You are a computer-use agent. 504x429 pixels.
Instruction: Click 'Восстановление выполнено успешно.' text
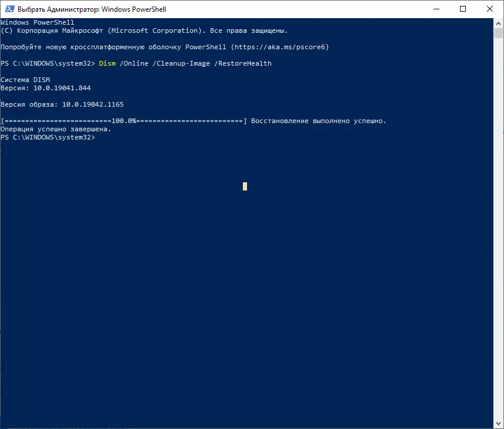tap(319, 121)
